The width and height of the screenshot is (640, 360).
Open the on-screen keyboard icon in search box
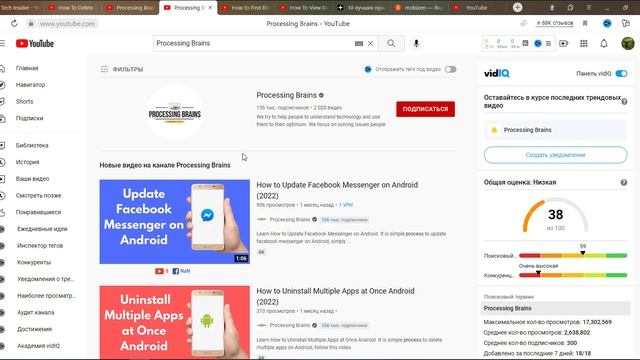[x=359, y=43]
